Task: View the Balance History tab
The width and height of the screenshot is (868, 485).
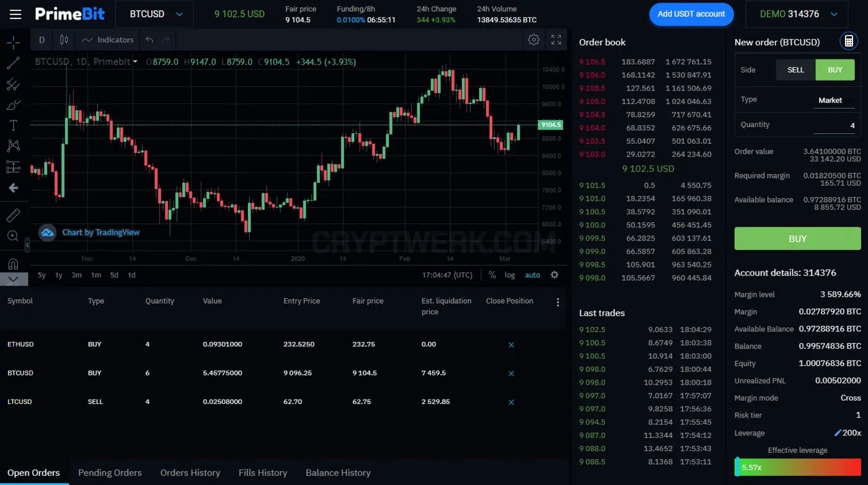Action: (338, 473)
